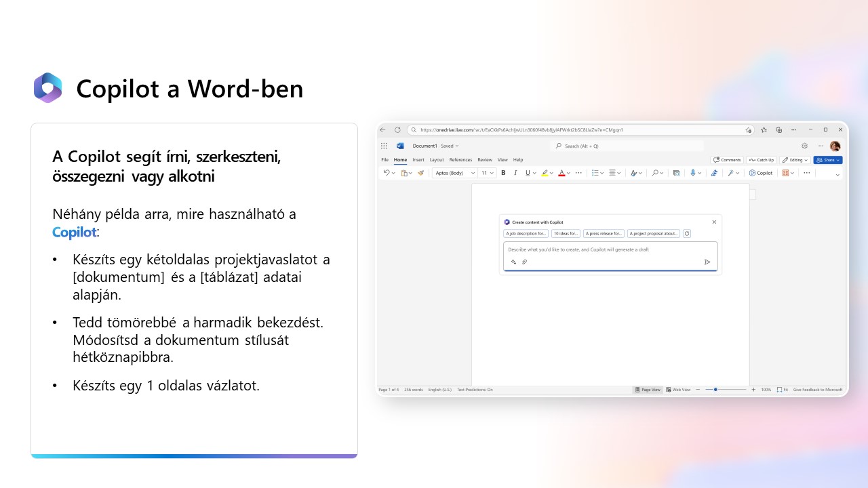The image size is (868, 488).
Task: Click the inspire-me sparkle icon in Copilot box
Action: click(x=513, y=262)
